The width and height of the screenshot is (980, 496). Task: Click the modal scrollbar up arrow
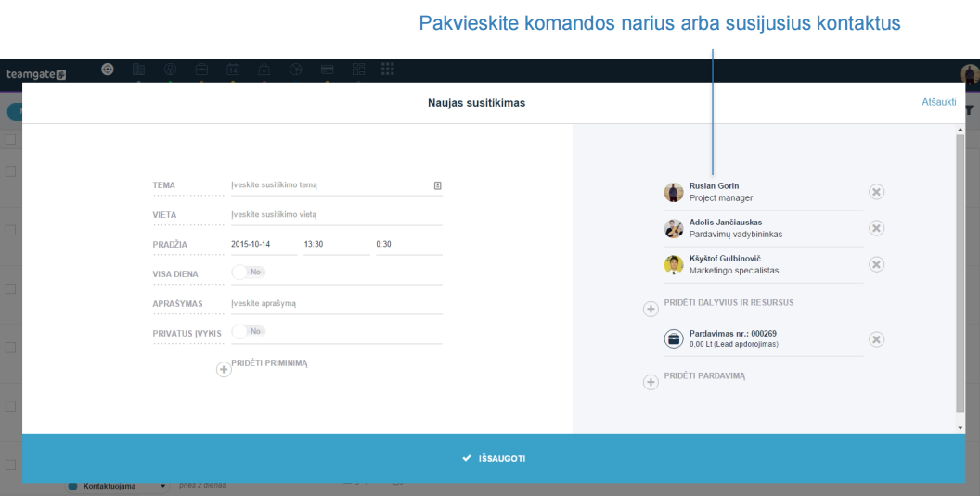click(x=961, y=130)
